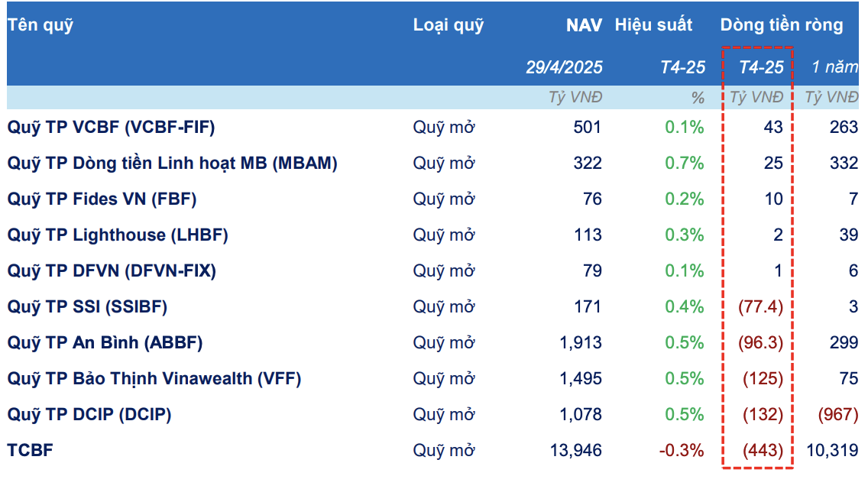Select Quỹ TP Bảo Thịnh Vinawealth (VFF)

point(154,379)
